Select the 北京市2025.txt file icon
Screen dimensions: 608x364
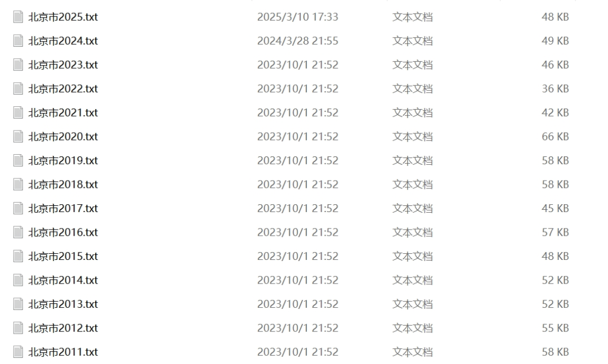click(x=18, y=17)
